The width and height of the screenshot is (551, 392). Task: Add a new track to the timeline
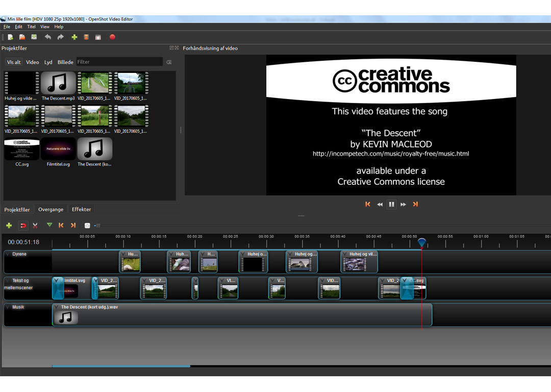[9, 226]
